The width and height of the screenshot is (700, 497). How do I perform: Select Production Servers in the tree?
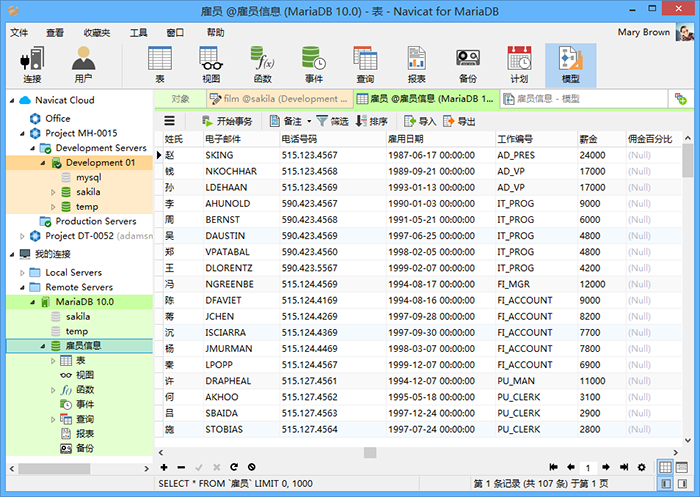[x=96, y=221]
